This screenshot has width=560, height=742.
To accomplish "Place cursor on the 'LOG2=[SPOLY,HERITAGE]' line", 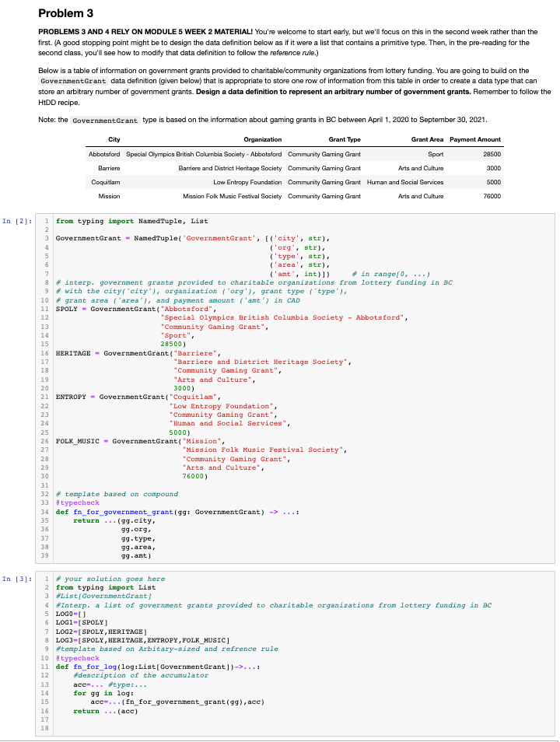I will 101,632.
